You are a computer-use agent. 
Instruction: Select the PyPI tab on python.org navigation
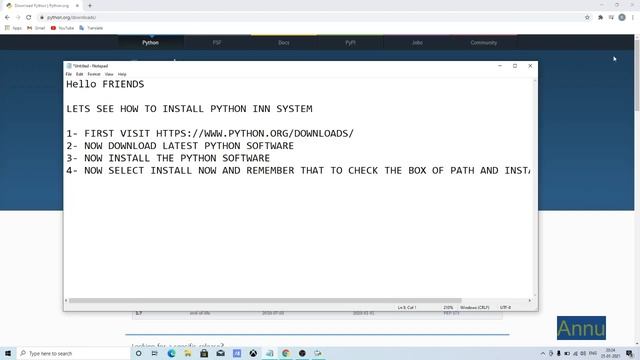coord(350,42)
